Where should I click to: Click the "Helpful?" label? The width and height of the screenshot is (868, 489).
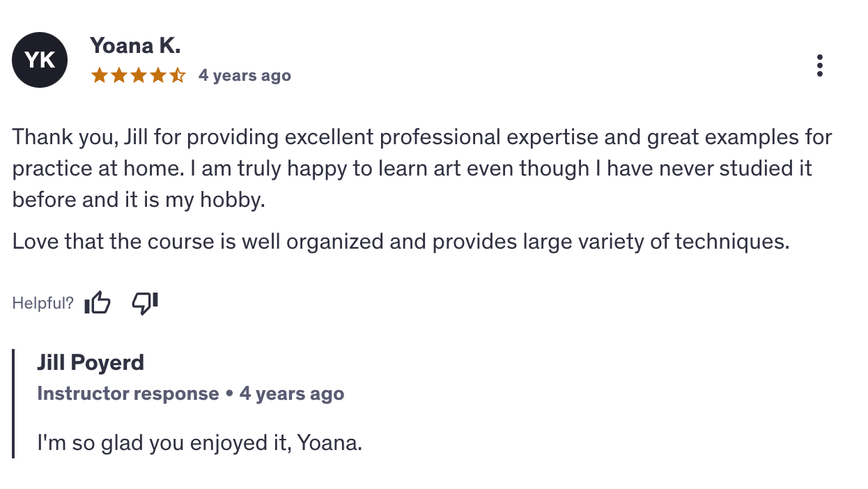pyautogui.click(x=42, y=304)
